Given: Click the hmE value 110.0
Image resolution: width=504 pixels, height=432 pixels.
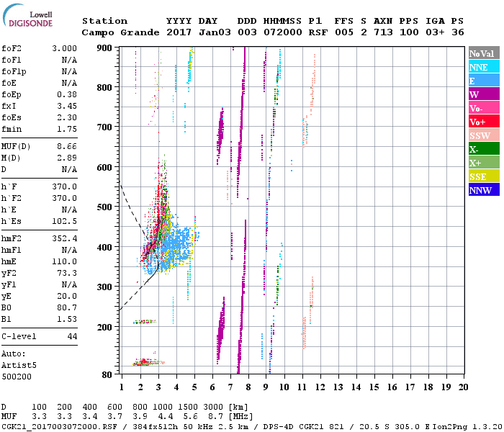Looking at the screenshot, I should click(x=64, y=261).
